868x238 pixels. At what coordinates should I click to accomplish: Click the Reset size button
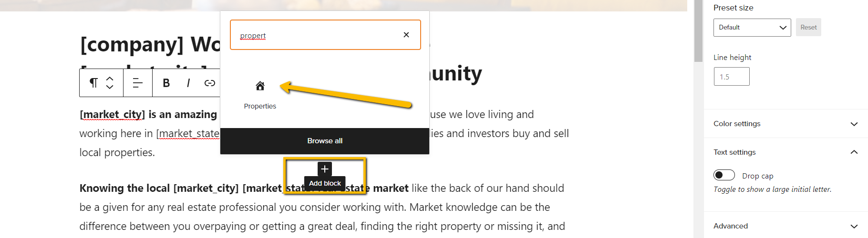(x=808, y=27)
